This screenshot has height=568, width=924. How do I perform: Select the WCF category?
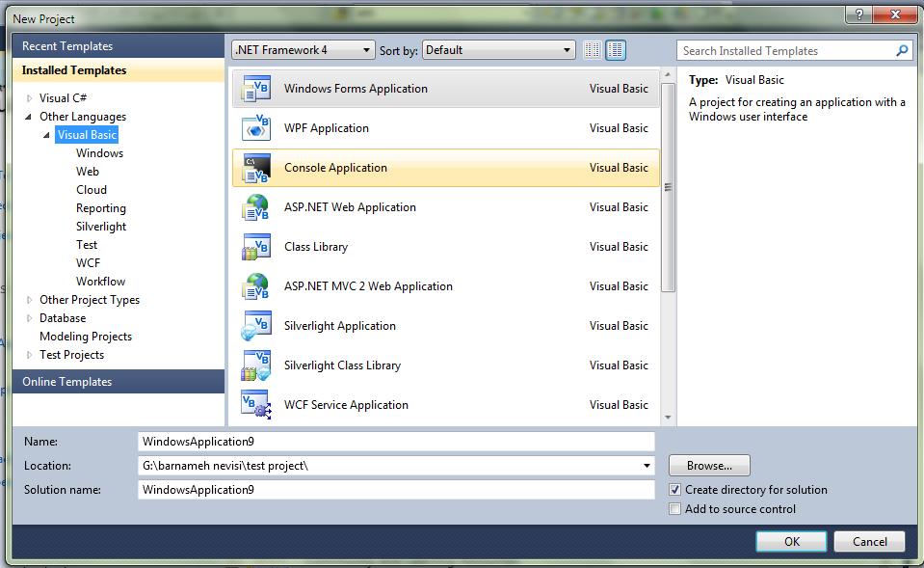point(88,263)
